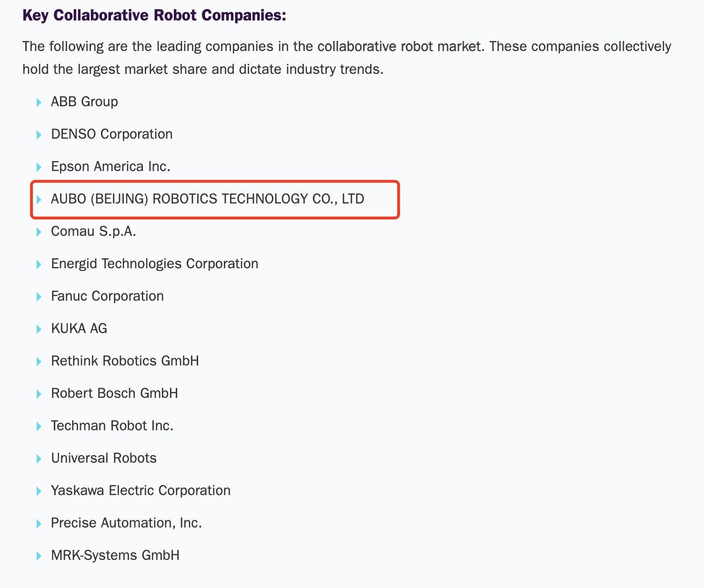Click bullet arrow beside Universal Robots
704x588 pixels.
click(39, 459)
